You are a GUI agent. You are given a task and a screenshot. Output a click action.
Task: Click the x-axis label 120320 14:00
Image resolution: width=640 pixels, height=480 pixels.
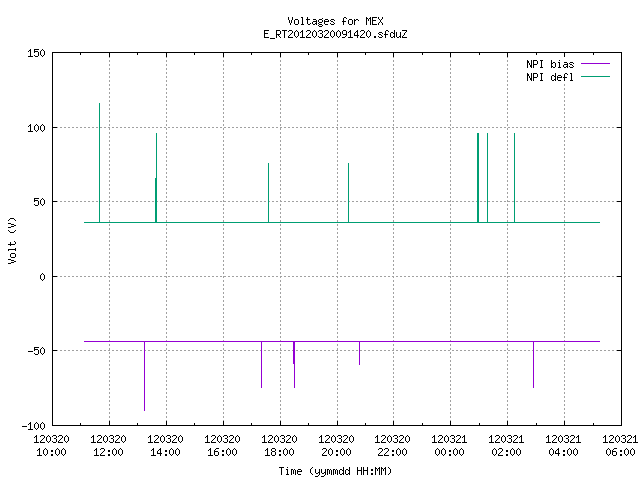click(165, 446)
